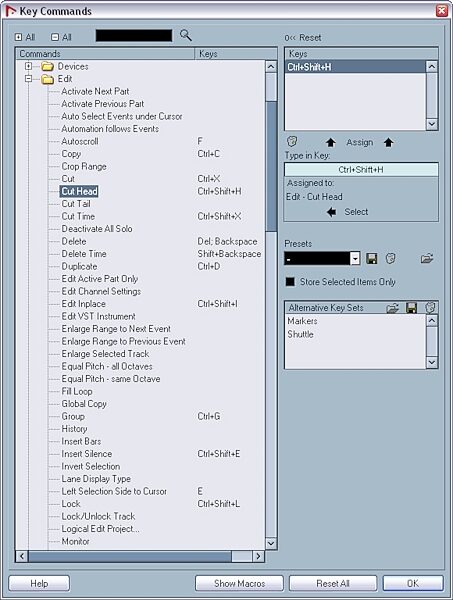Image resolution: width=453 pixels, height=600 pixels.
Task: Select Edit Inplace command
Action: click(83, 304)
